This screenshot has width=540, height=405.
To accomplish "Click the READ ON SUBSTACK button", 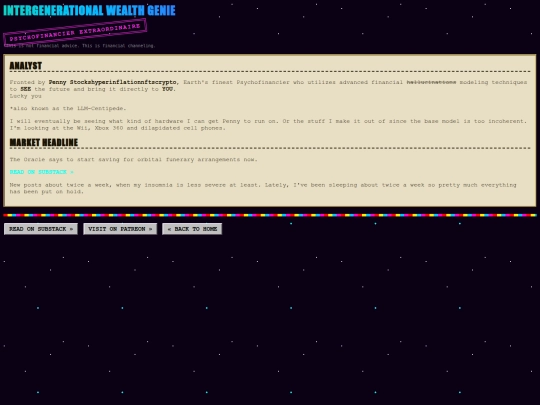I will (x=41, y=229).
